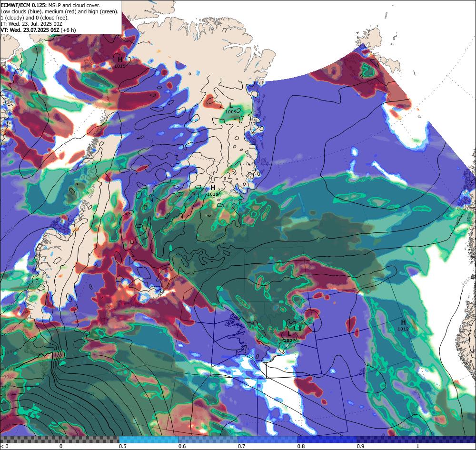Image resolution: width=476 pixels, height=450 pixels.
Task: Click the '1 (cloudy) and 0 (cloud free)' line
Action: click(35, 18)
